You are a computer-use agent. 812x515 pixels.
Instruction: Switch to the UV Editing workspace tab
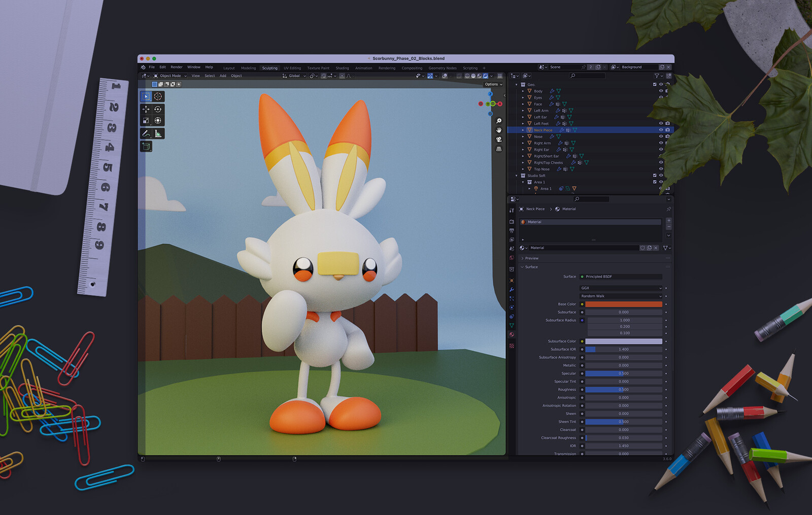(292, 68)
